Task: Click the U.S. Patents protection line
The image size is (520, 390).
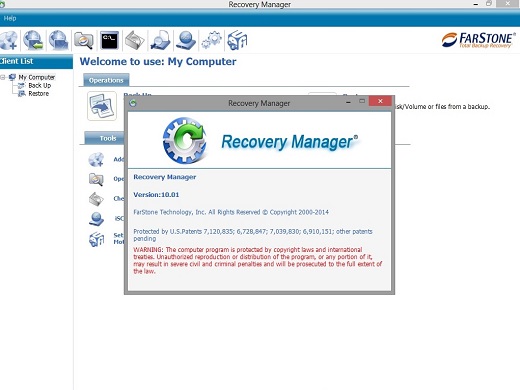Action: 253,235
